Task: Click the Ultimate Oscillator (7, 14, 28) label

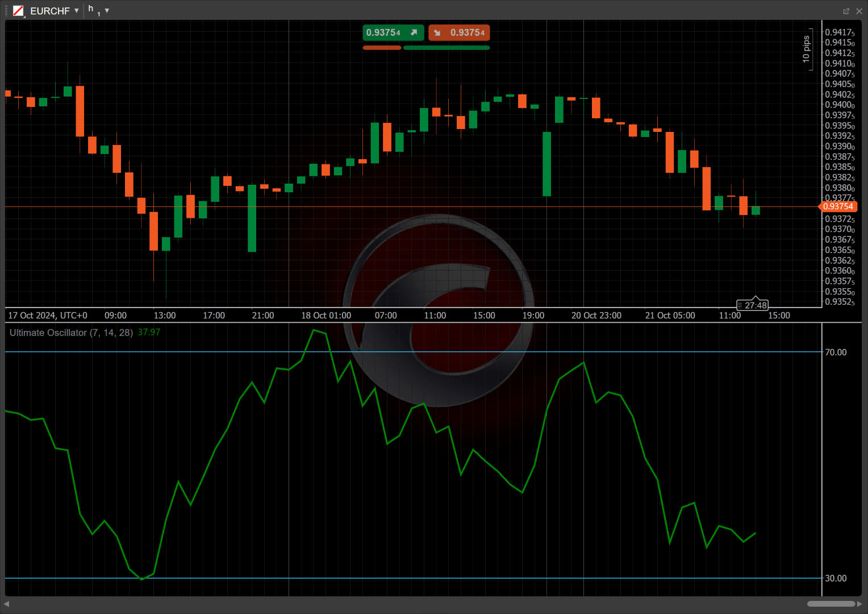Action: [71, 333]
